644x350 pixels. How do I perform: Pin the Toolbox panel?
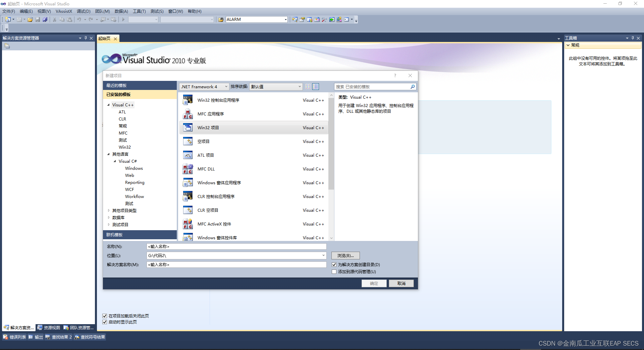pyautogui.click(x=633, y=38)
